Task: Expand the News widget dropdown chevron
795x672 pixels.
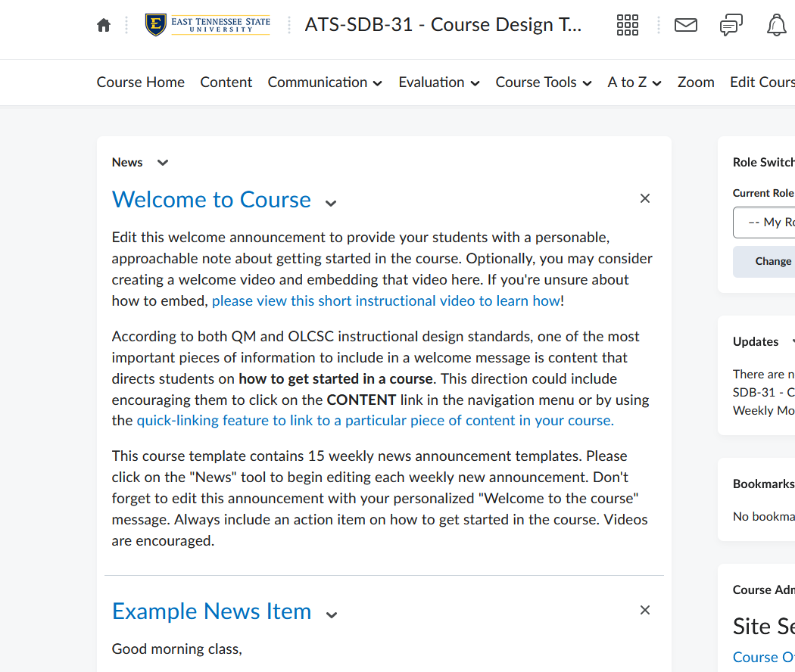Action: (x=163, y=163)
